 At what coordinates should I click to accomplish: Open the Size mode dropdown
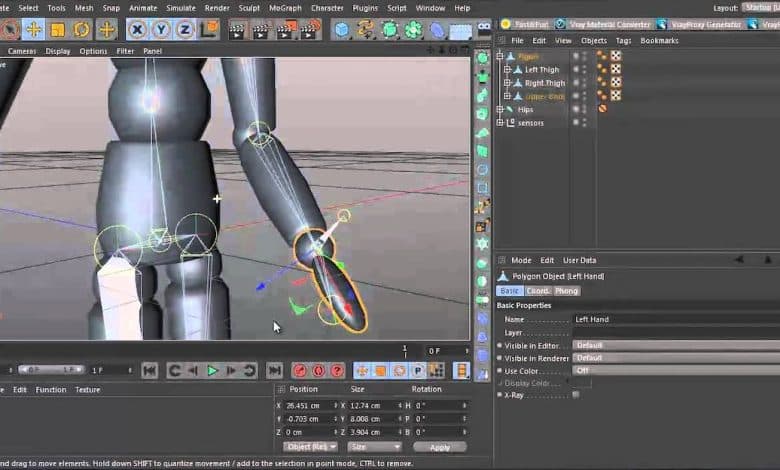(375, 447)
